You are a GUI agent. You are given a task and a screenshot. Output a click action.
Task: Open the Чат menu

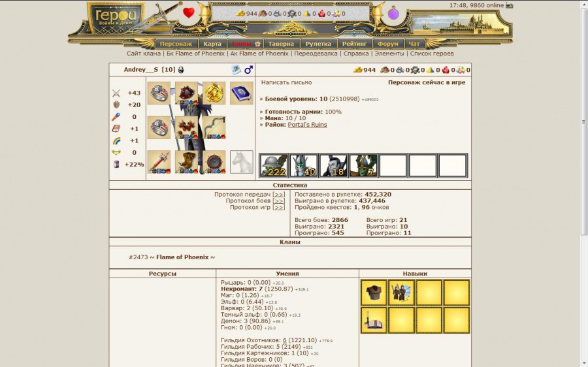click(414, 44)
